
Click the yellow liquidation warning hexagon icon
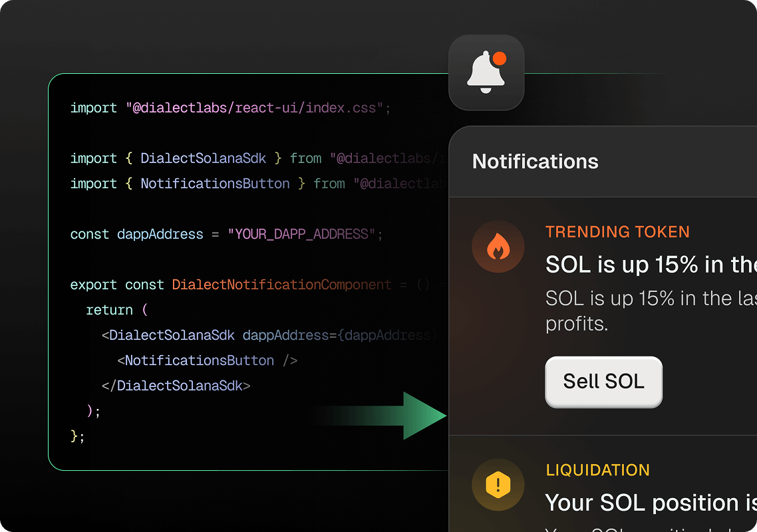(498, 485)
